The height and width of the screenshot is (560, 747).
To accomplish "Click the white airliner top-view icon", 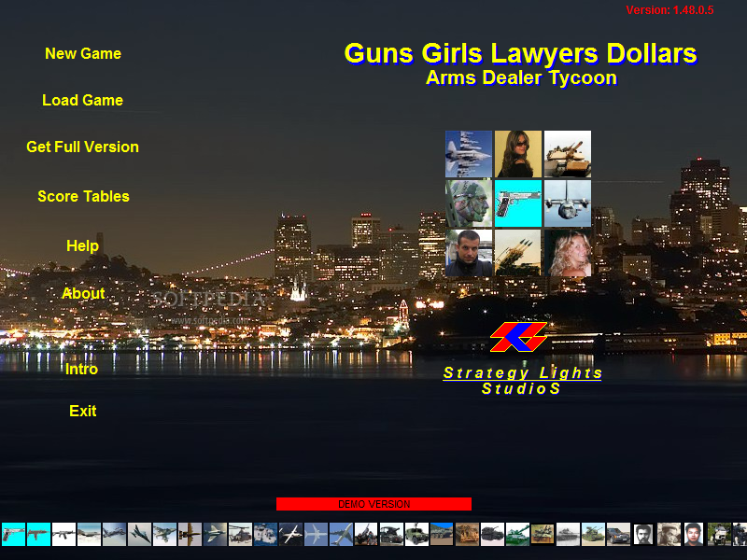I will click(317, 534).
